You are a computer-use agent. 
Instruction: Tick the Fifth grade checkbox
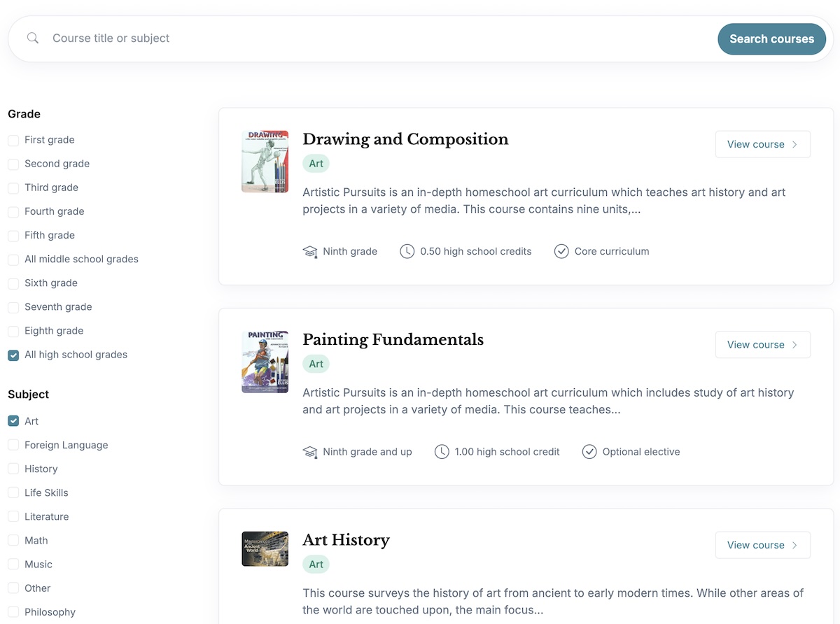pos(13,235)
